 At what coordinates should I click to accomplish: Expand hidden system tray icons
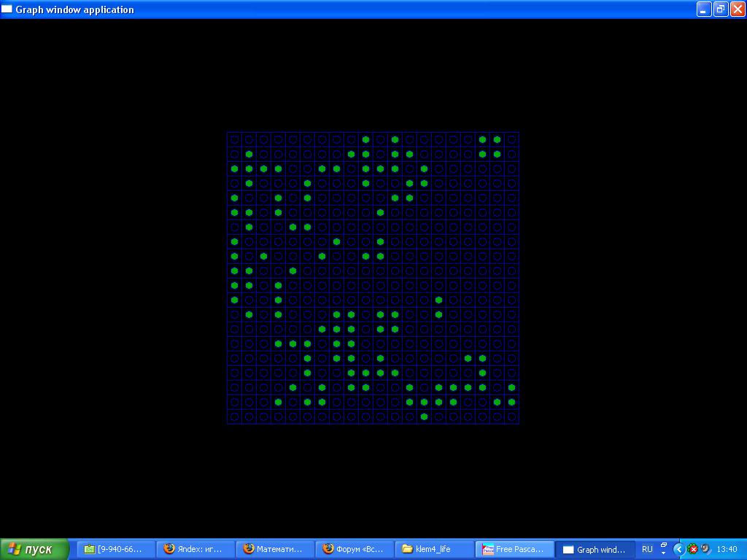click(x=678, y=549)
